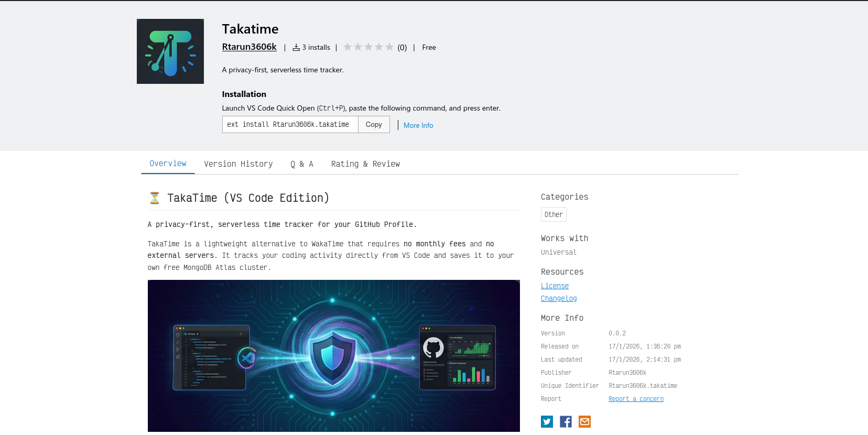This screenshot has height=435, width=868.
Task: Click the 'TakaTime (VS Code Edition)' heading
Action: click(248, 198)
